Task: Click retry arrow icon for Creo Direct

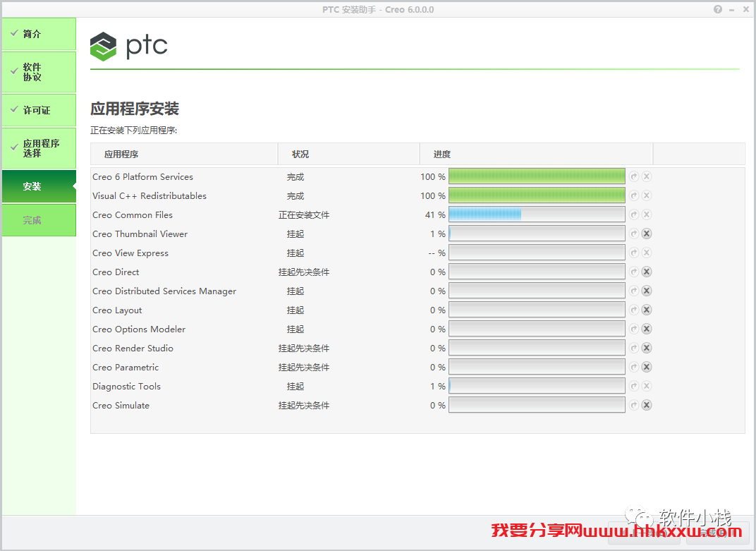Action: [634, 272]
